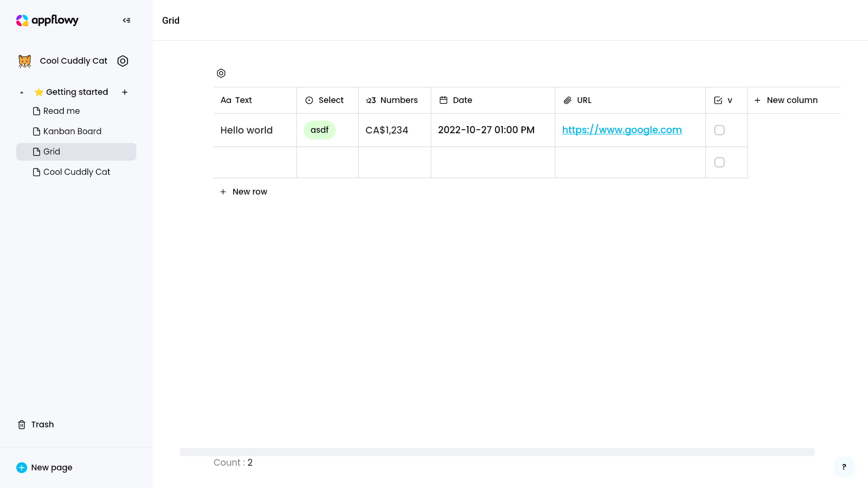This screenshot has width=868, height=488.
Task: Open the Kanban Board page
Action: [x=72, y=131]
